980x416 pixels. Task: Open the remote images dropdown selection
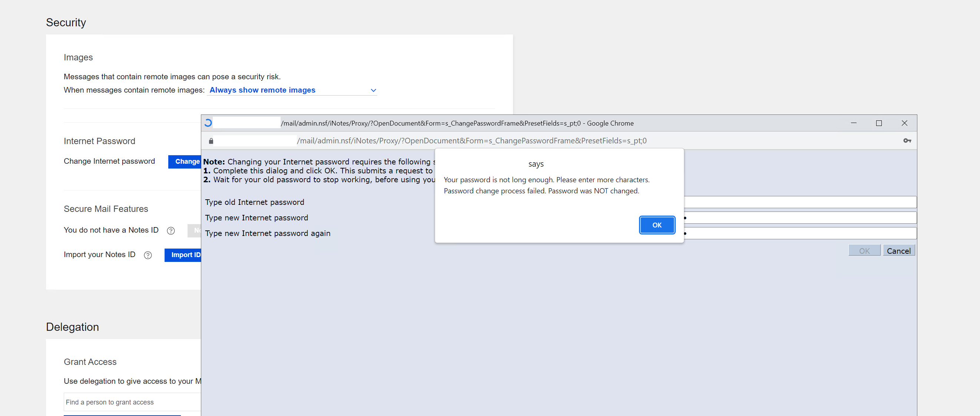click(262, 90)
